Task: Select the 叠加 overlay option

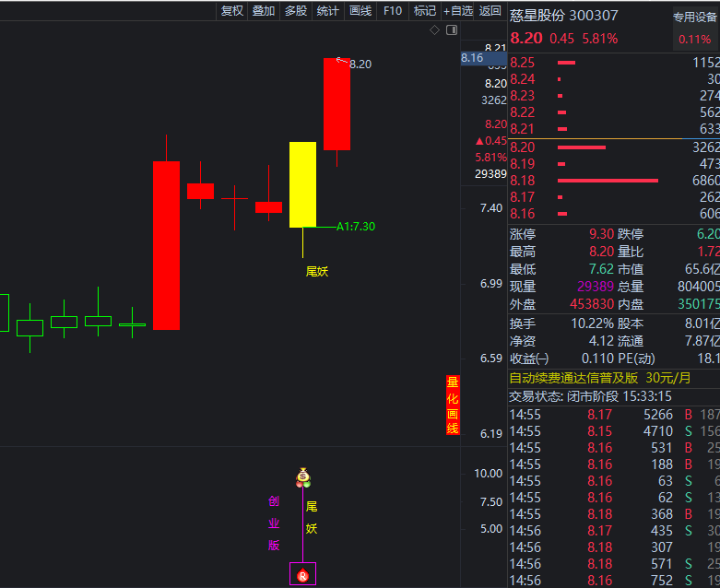Action: point(264,10)
